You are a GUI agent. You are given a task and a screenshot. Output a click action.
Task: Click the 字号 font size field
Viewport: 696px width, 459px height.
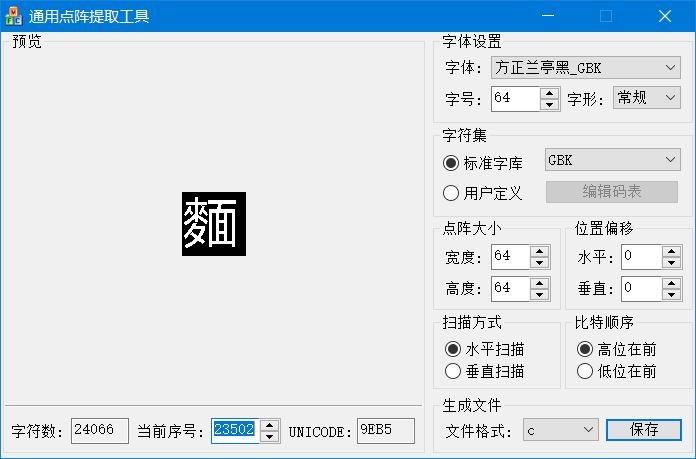[516, 99]
